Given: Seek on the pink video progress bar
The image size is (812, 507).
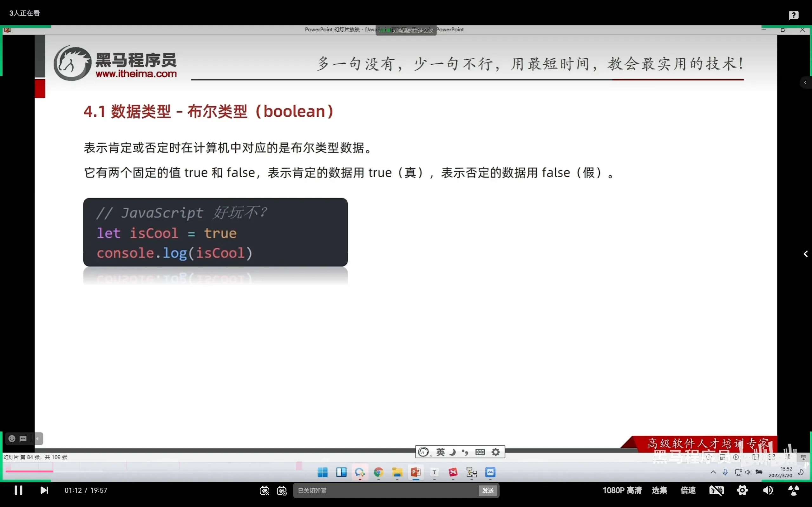Looking at the screenshot, I should click(x=29, y=471).
